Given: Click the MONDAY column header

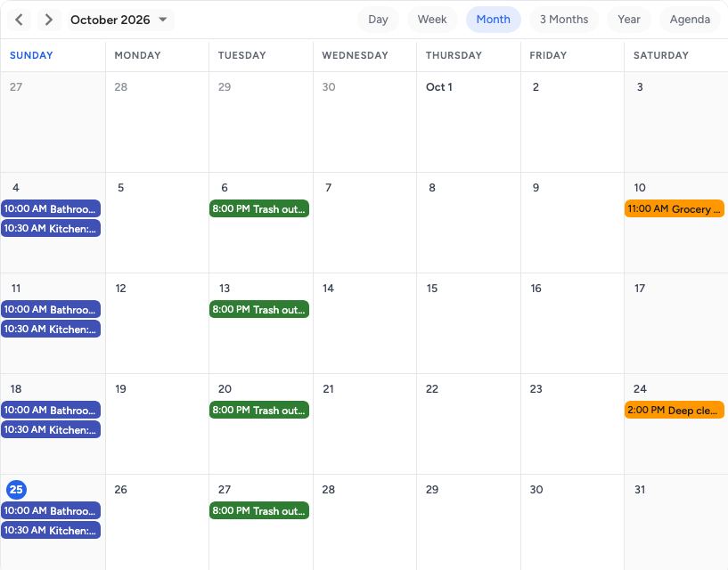Looking at the screenshot, I should tap(137, 56).
